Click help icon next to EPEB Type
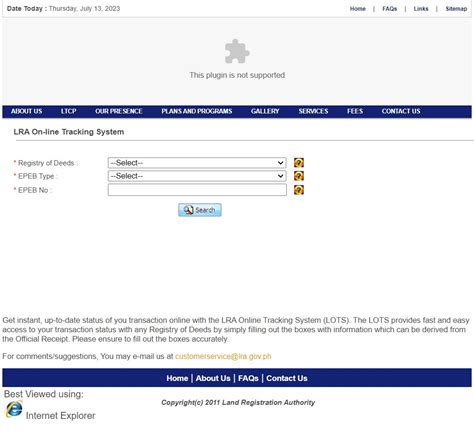 pyautogui.click(x=299, y=176)
